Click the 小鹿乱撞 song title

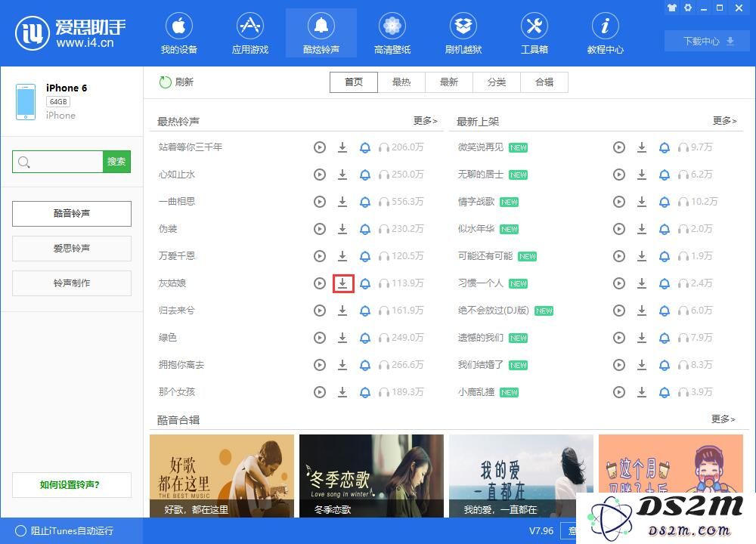[476, 392]
